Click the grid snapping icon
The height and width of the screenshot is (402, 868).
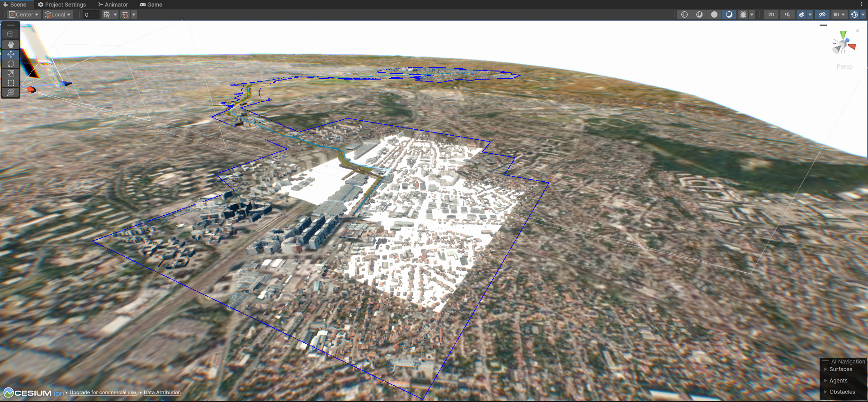(x=107, y=14)
